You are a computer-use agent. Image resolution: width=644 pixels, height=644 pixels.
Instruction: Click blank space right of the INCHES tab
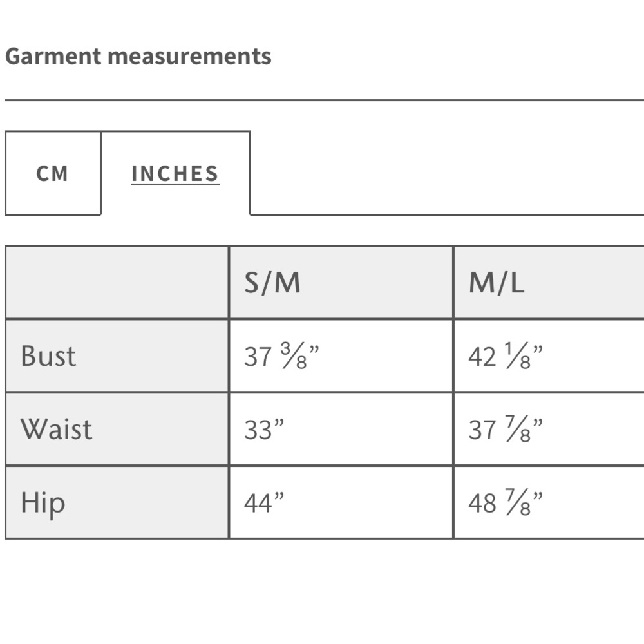pos(447,173)
